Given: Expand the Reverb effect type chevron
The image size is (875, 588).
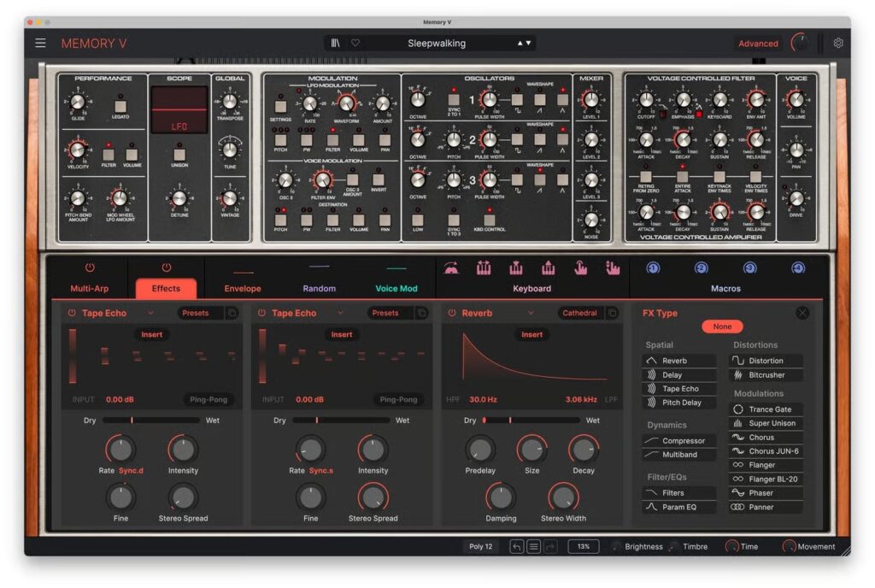Looking at the screenshot, I should (531, 313).
